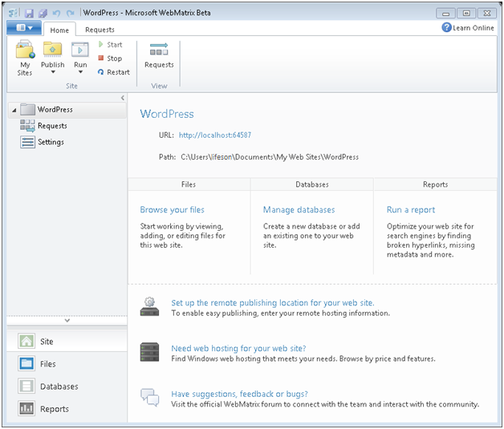Image resolution: width=504 pixels, height=429 pixels.
Task: Click the Reports chart icon
Action: [x=26, y=408]
